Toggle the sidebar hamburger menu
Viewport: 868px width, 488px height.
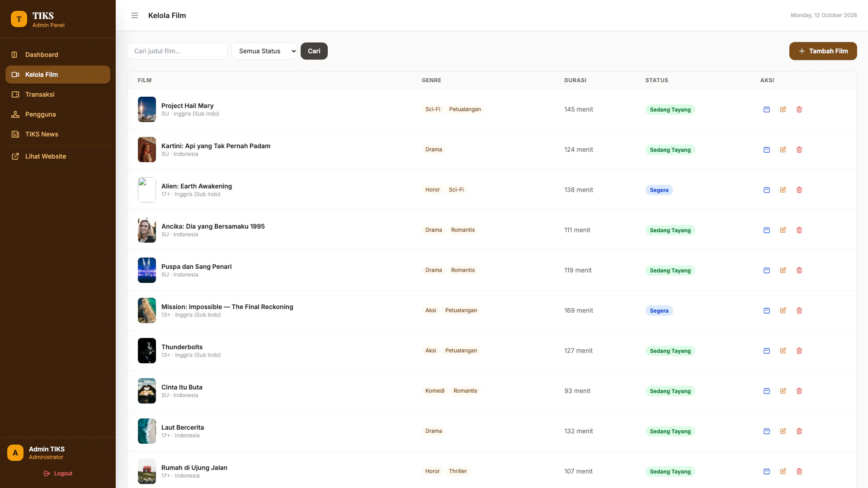tap(135, 15)
